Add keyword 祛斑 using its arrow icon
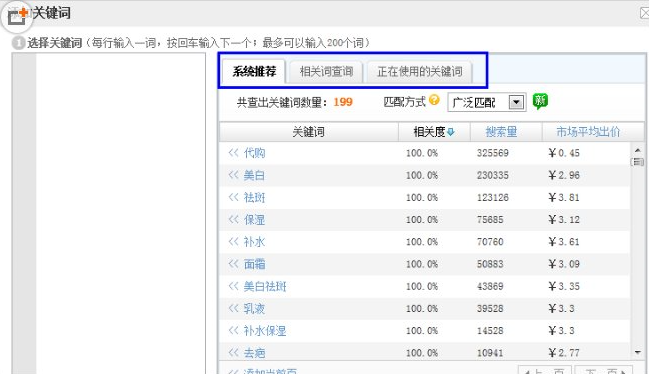The width and height of the screenshot is (649, 374). pyautogui.click(x=233, y=197)
